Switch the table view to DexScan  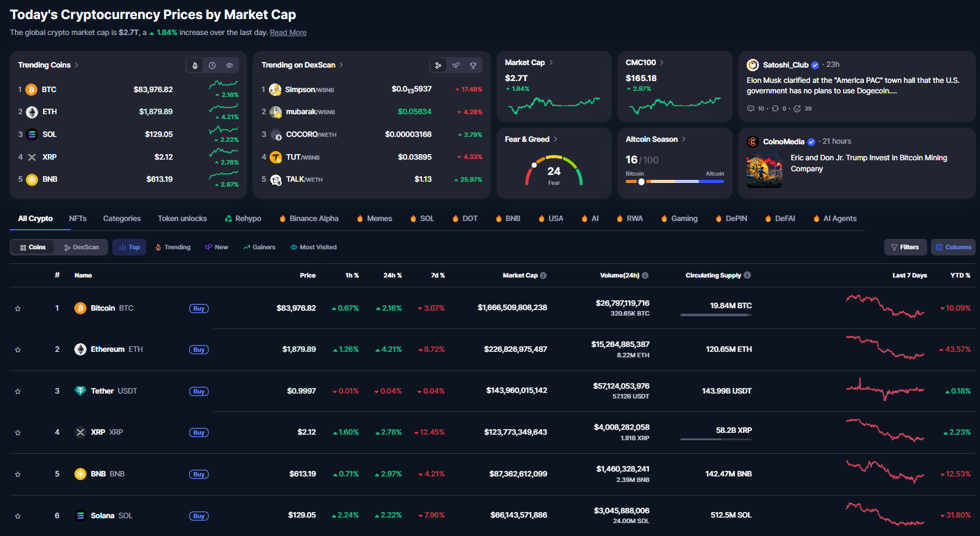pos(82,247)
